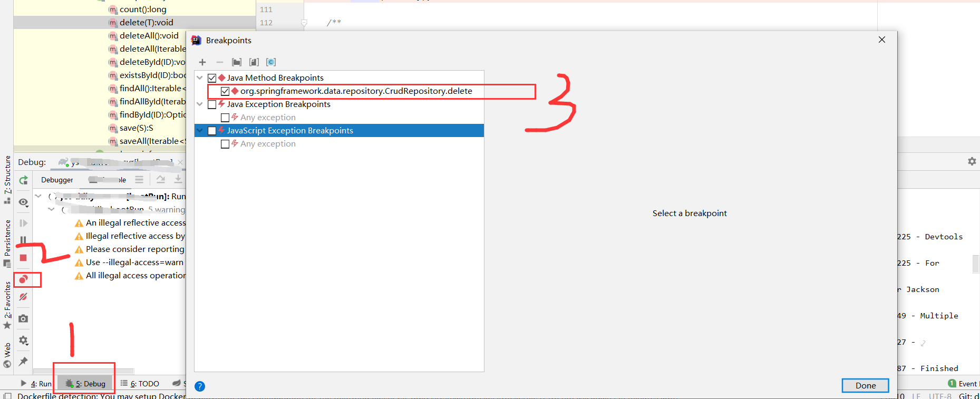Image resolution: width=980 pixels, height=399 pixels.
Task: Group breakpoints by file icon
Action: (254, 62)
